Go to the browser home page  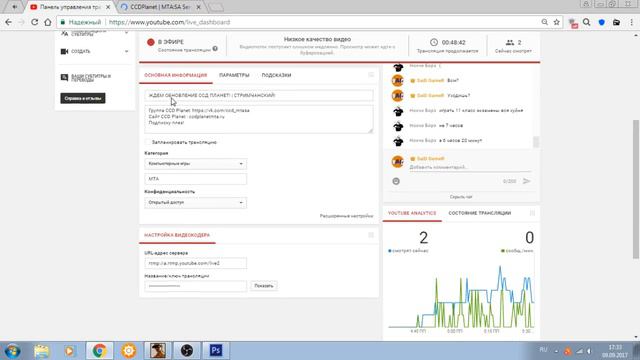48,22
